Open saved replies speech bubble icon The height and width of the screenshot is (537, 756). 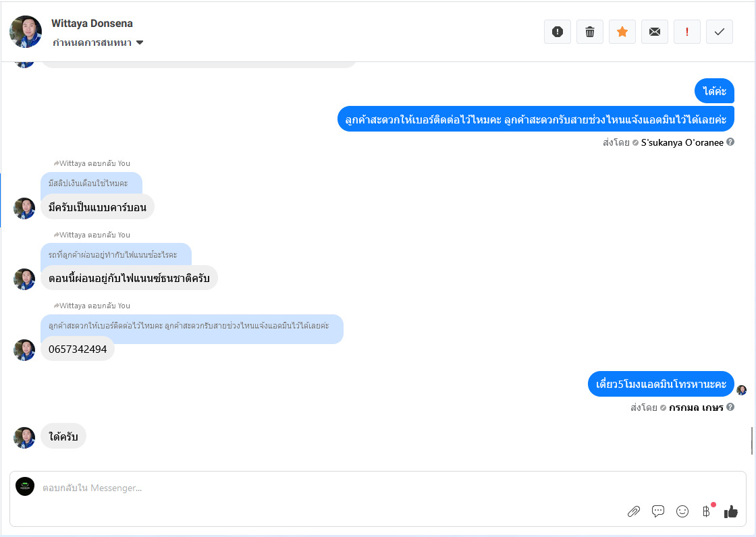tap(657, 511)
